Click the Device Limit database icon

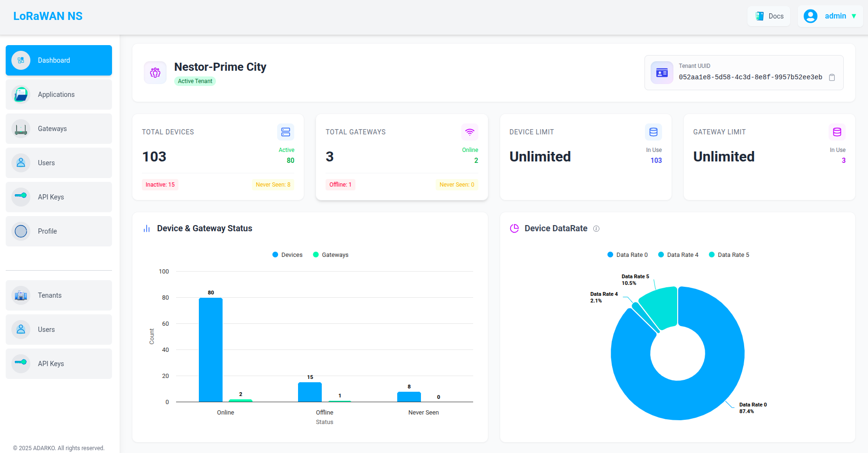click(x=653, y=132)
